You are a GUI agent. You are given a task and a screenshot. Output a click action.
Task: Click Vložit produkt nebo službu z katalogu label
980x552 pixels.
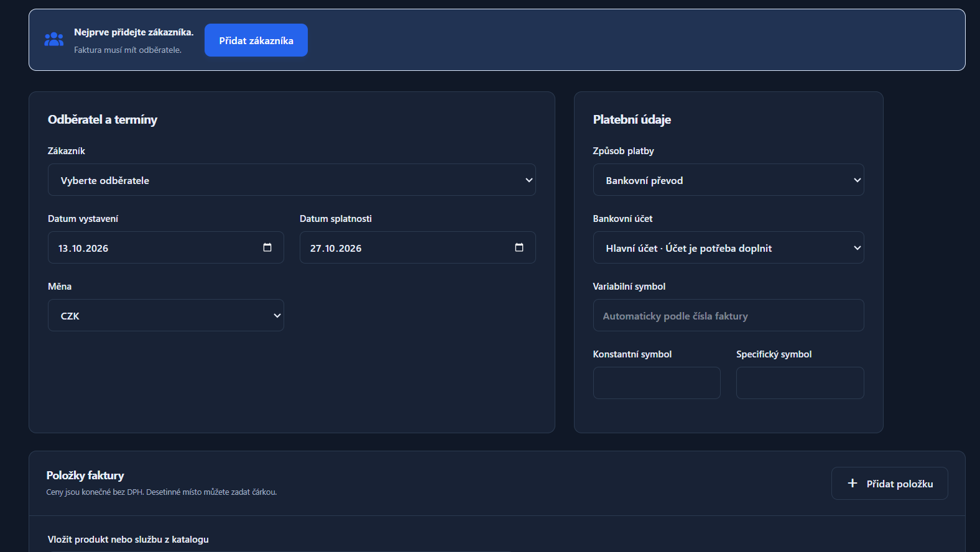tap(128, 540)
